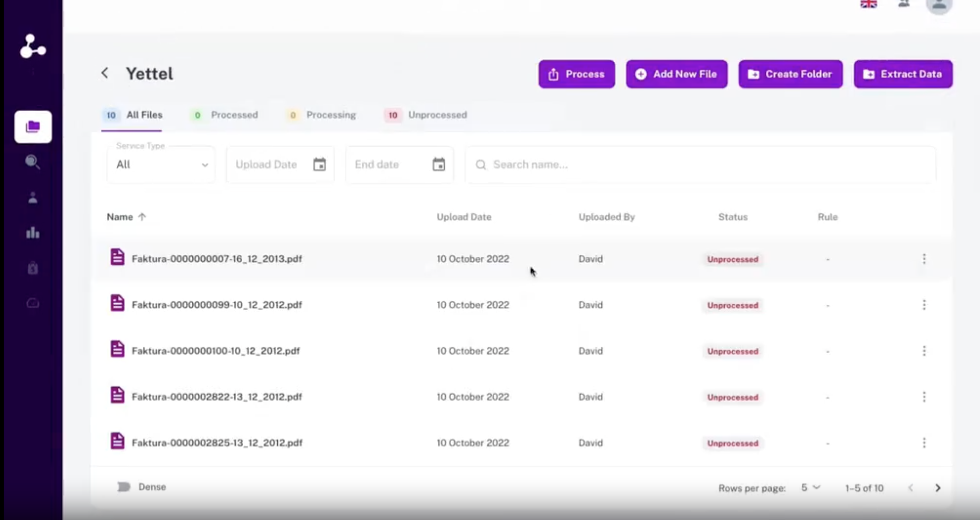The height and width of the screenshot is (520, 980).
Task: Open the Rows per page dropdown
Action: [810, 488]
